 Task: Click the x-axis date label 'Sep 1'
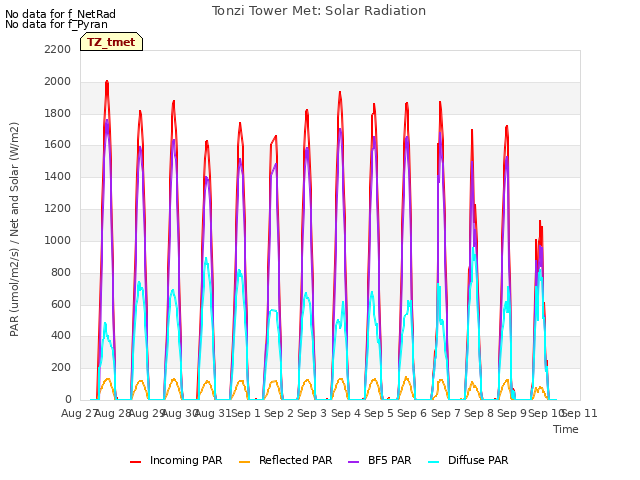click(x=246, y=413)
